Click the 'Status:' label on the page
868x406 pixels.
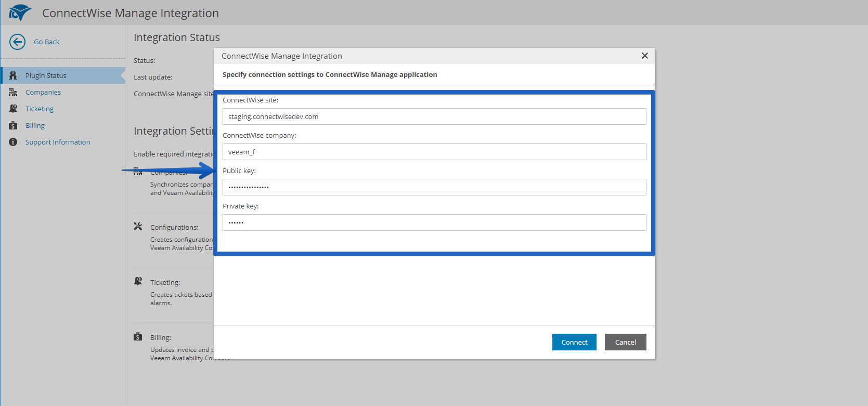(145, 60)
